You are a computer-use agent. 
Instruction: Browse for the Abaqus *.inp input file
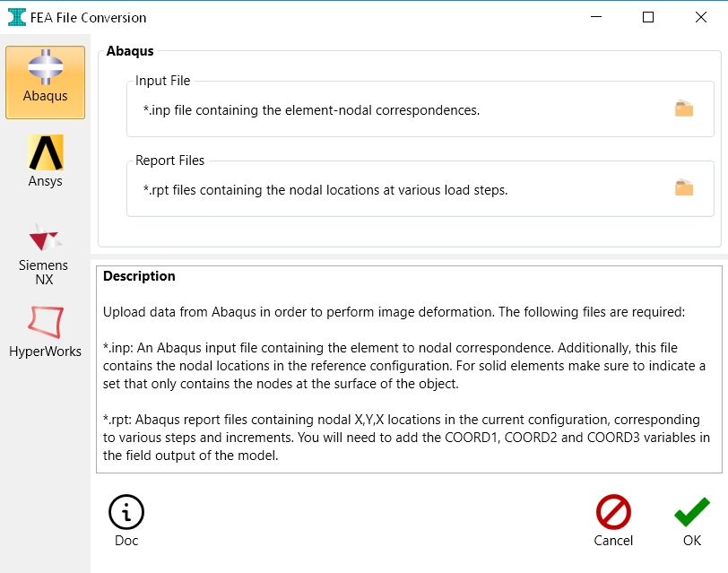tap(684, 109)
